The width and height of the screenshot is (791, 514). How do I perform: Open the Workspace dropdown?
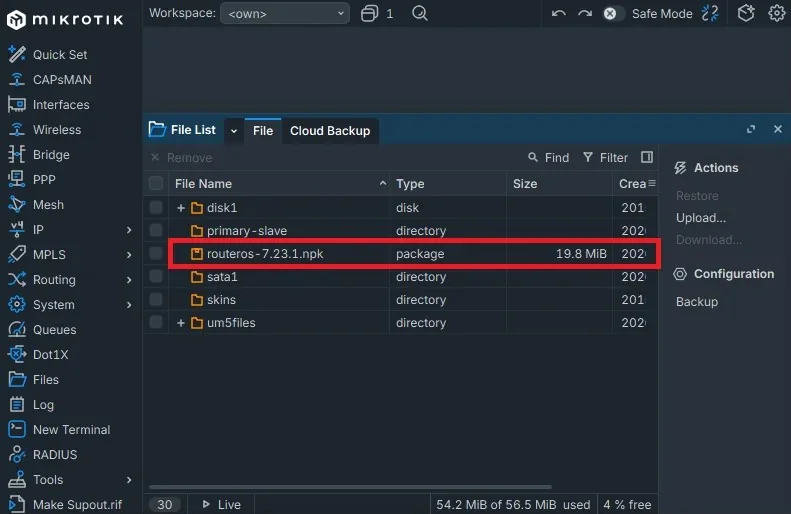pyautogui.click(x=285, y=13)
